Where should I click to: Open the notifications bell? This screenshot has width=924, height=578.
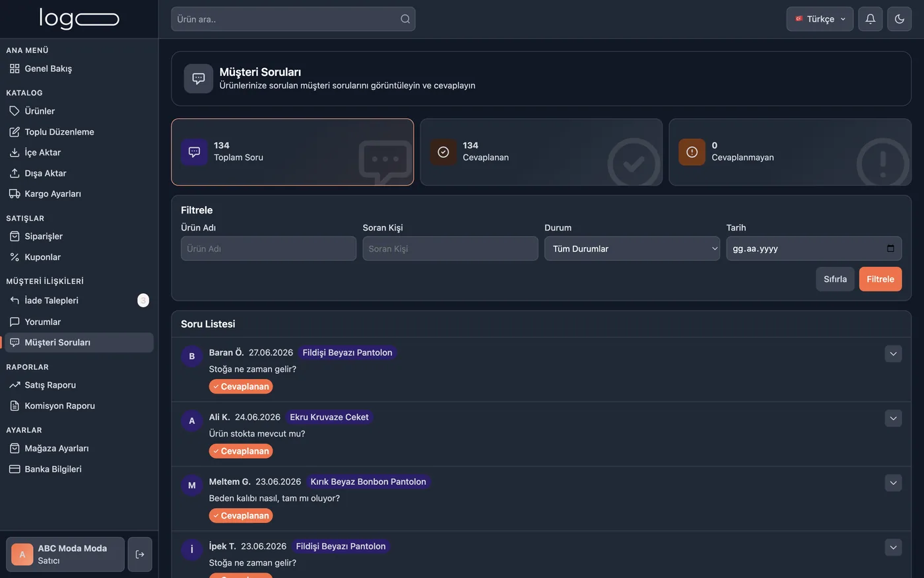(871, 19)
